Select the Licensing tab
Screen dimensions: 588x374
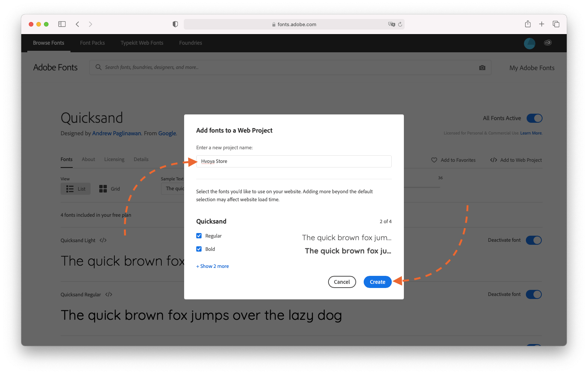[114, 160]
